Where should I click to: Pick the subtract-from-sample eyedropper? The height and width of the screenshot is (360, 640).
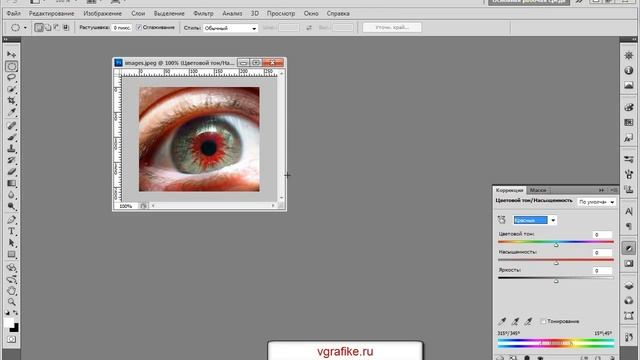coord(528,321)
